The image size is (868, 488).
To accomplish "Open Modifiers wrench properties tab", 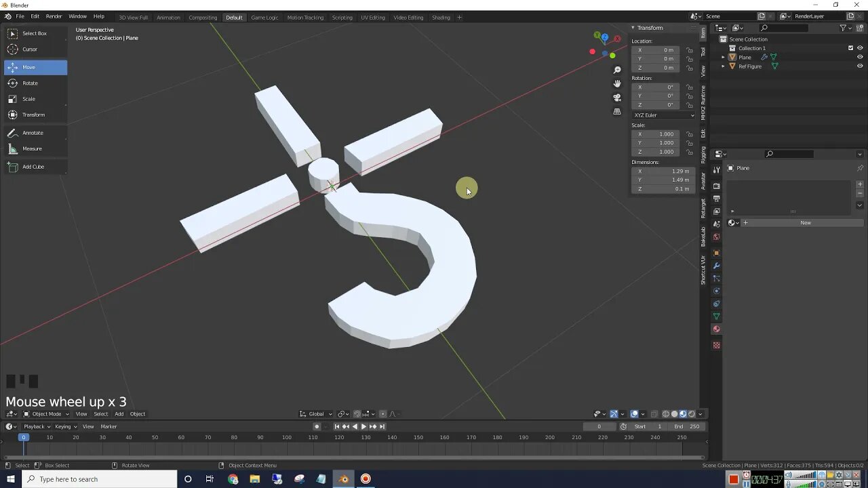I will click(716, 266).
